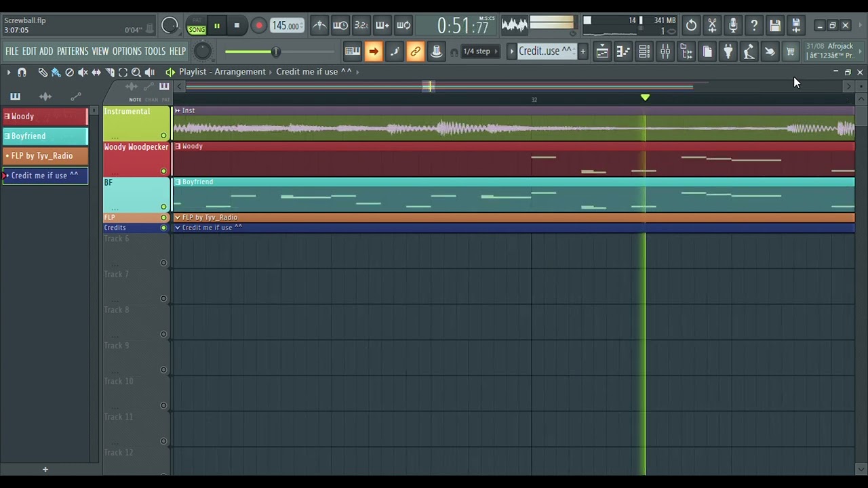868x488 pixels.
Task: Switch playback mode with PAT/SONG toggle
Action: (x=197, y=26)
